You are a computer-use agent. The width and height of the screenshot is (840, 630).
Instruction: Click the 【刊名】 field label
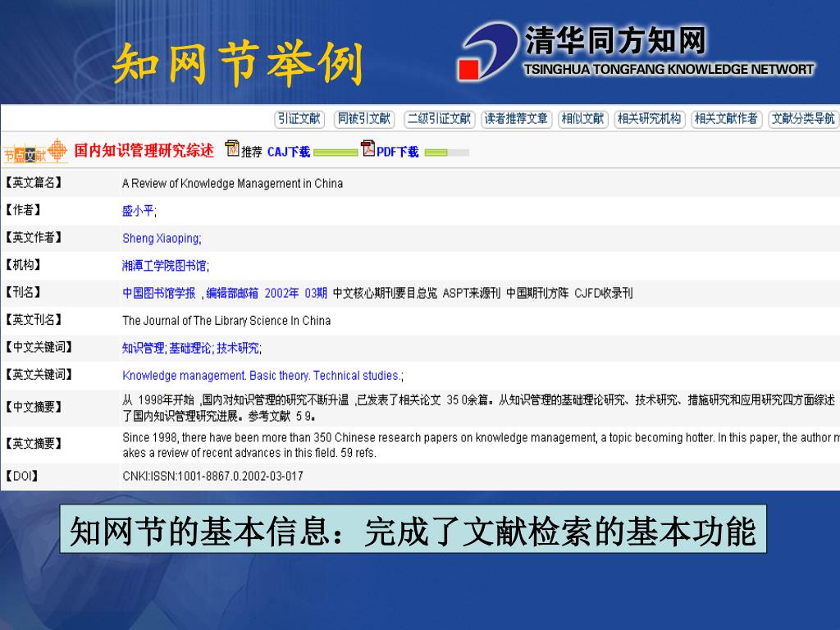click(x=23, y=292)
